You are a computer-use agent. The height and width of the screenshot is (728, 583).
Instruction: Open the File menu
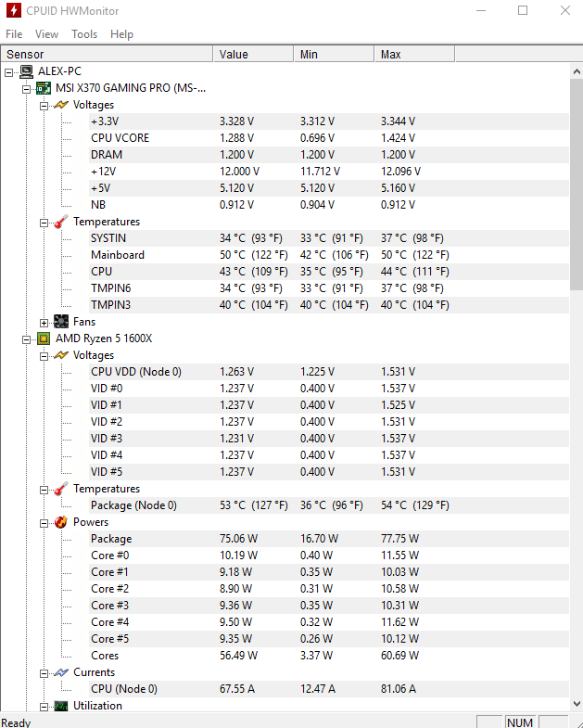coord(14,34)
